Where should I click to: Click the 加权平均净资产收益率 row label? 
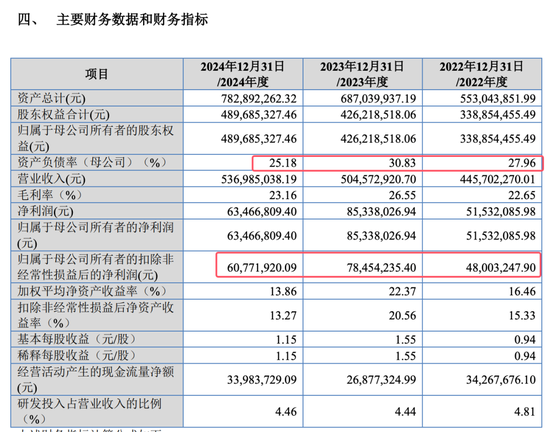click(x=92, y=291)
